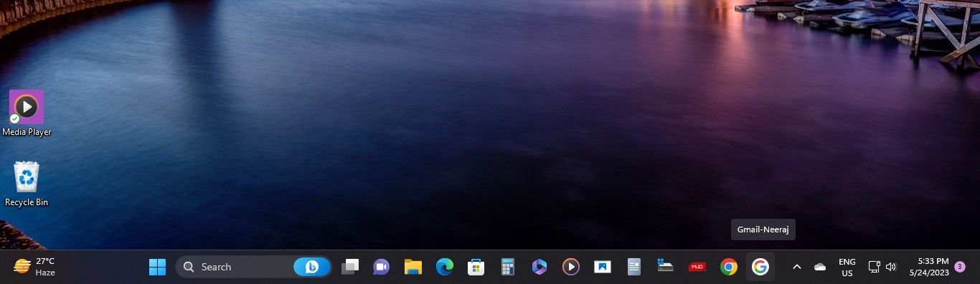Expand the hidden system tray icons

click(796, 267)
